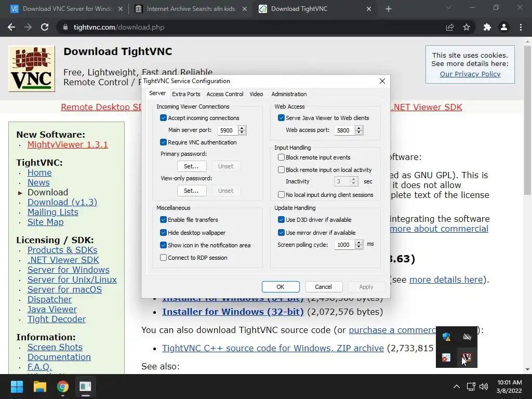532x399 pixels.
Task: Click Set for Primary password
Action: coord(192,166)
